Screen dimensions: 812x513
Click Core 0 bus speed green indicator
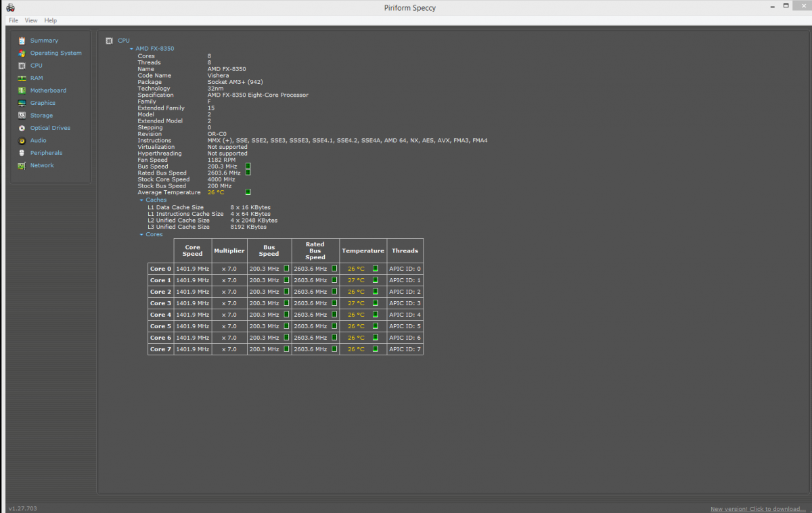click(x=286, y=269)
